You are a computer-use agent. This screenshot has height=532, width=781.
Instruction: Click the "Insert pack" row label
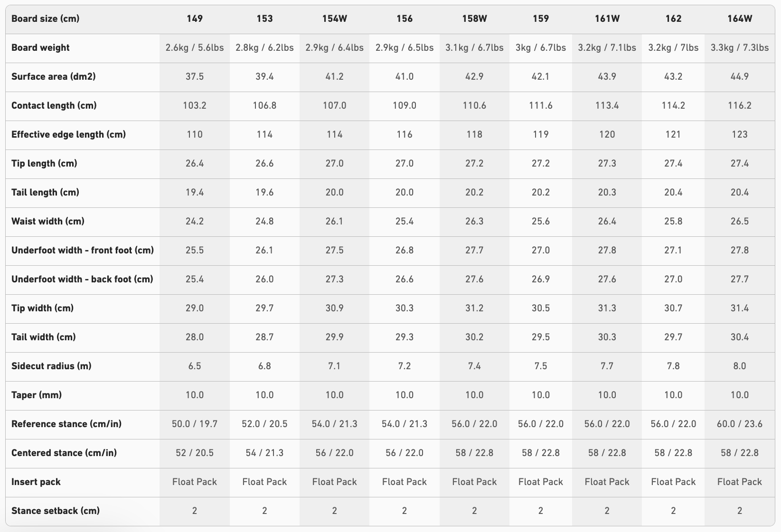(36, 482)
